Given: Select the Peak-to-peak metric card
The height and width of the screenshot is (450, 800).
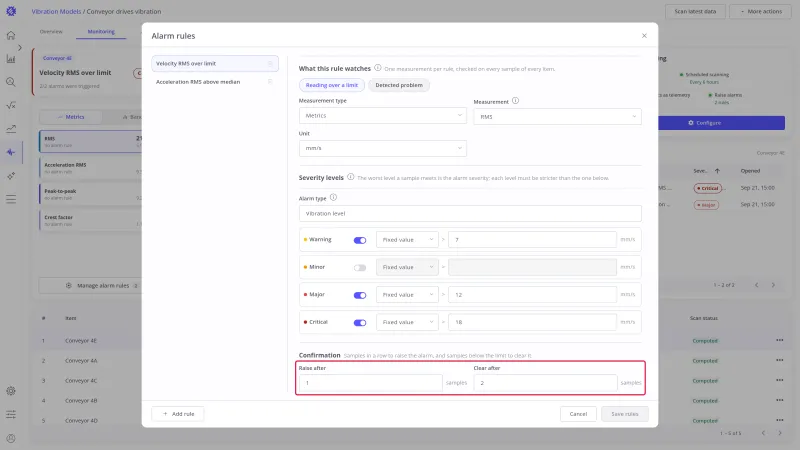Looking at the screenshot, I should pos(91,194).
